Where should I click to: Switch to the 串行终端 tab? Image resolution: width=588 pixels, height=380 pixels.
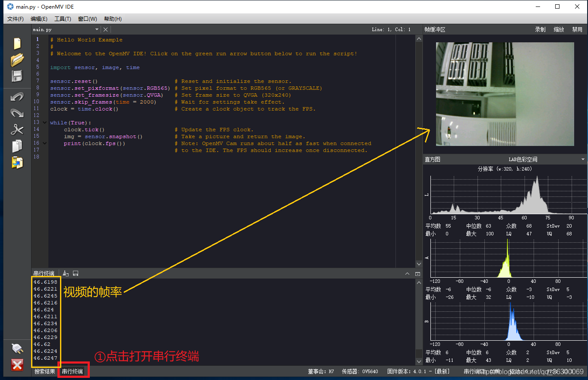click(72, 371)
